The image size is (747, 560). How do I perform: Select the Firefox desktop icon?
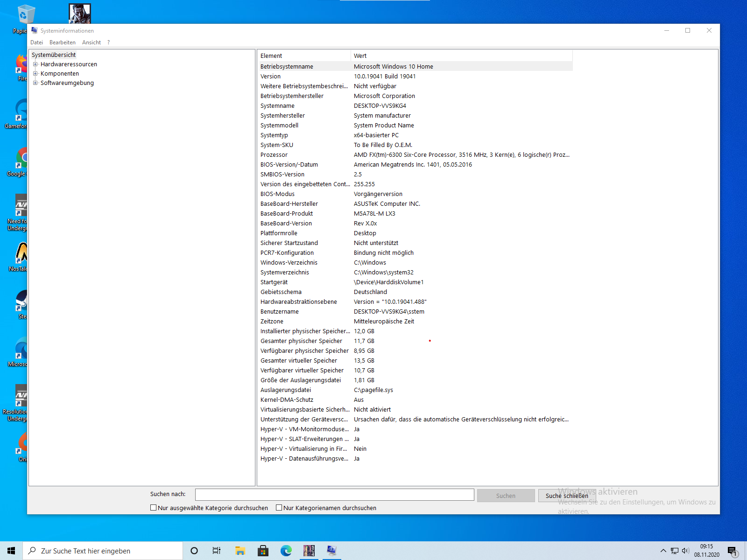22,68
